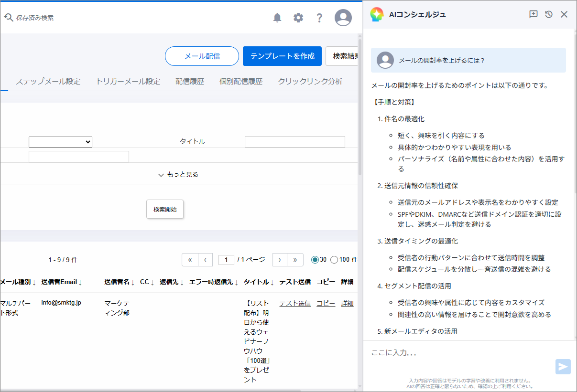Switch to ステップメール設定 tab
The width and height of the screenshot is (577, 392).
[48, 82]
